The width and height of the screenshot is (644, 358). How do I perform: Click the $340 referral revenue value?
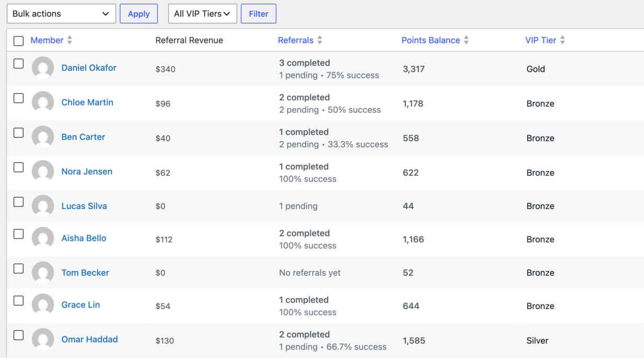pos(165,69)
